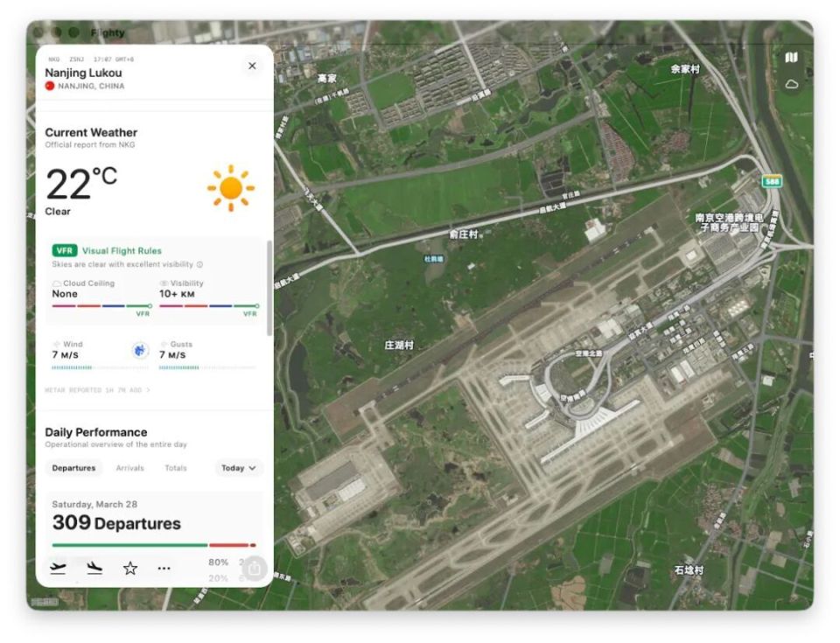Click the blue 杜庄塘 water label

433,259
